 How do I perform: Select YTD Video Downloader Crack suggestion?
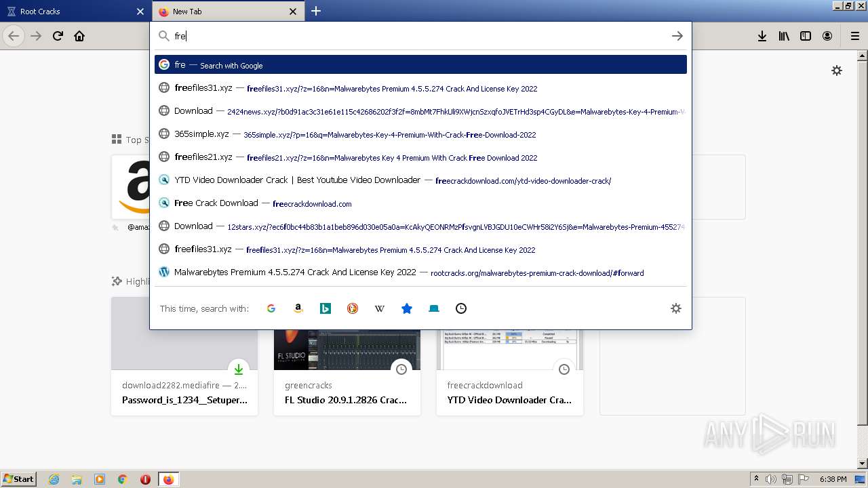[x=420, y=180]
